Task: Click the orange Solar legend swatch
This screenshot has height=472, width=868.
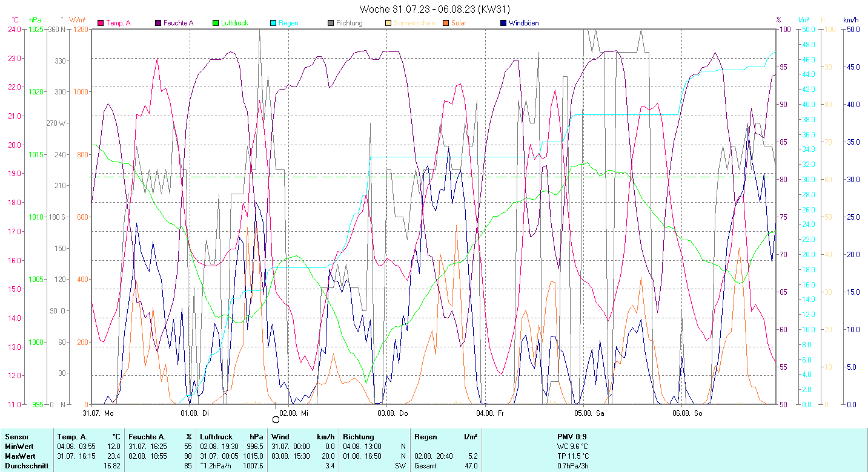Action: 446,23
